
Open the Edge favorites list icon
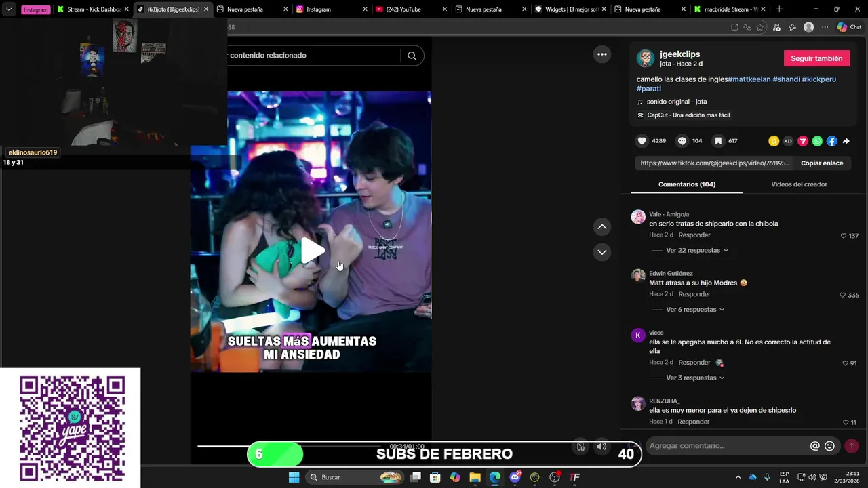pos(792,27)
